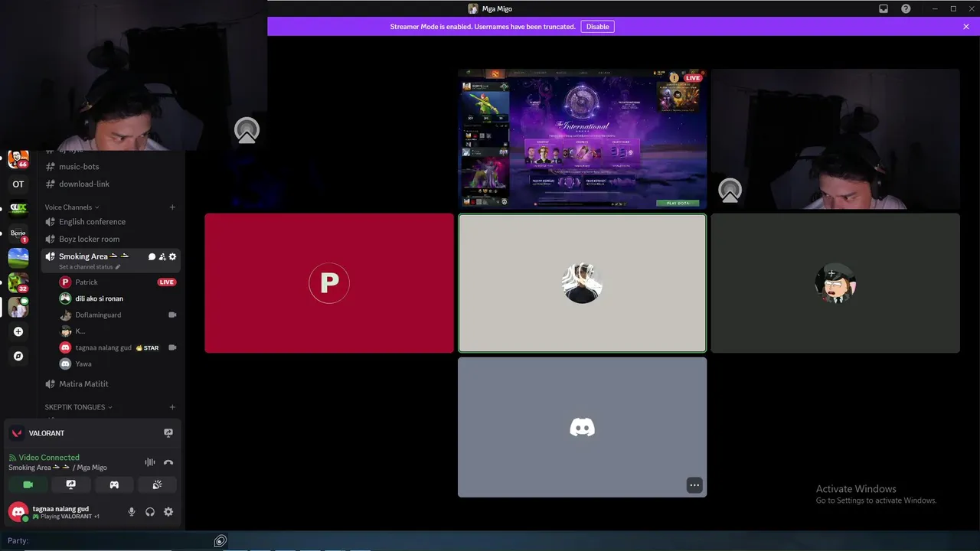The image size is (980, 551).
Task: Open Discord help icon
Action: pyautogui.click(x=906, y=8)
